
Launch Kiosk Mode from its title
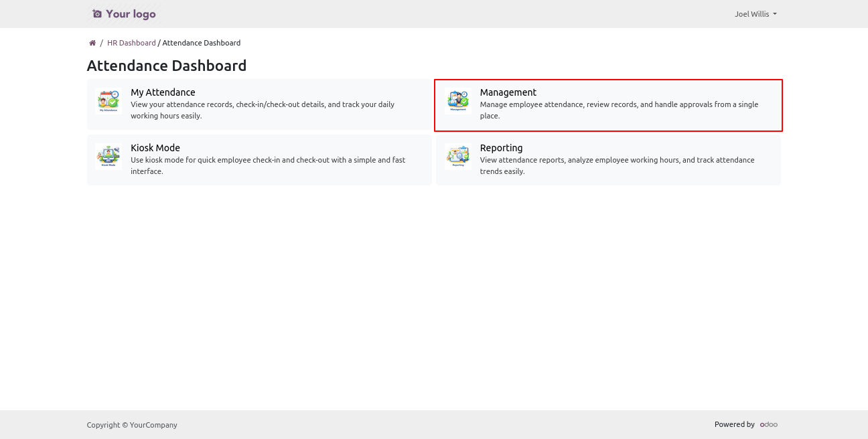(x=155, y=148)
